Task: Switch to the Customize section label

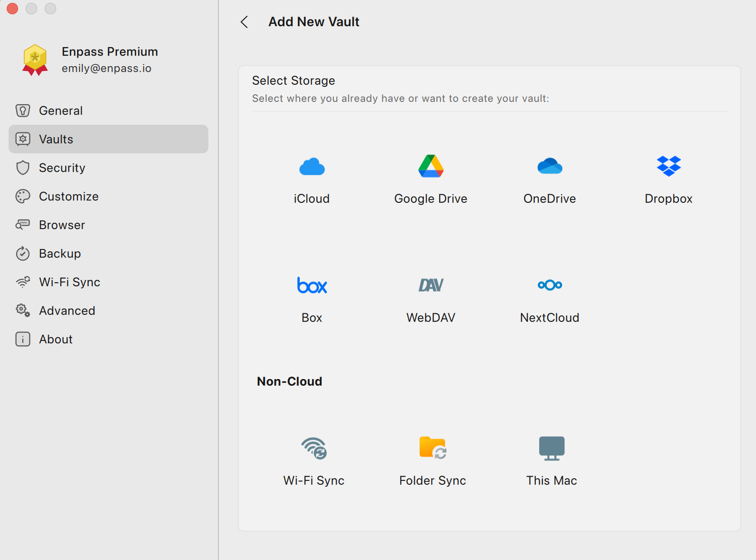Action: [69, 196]
